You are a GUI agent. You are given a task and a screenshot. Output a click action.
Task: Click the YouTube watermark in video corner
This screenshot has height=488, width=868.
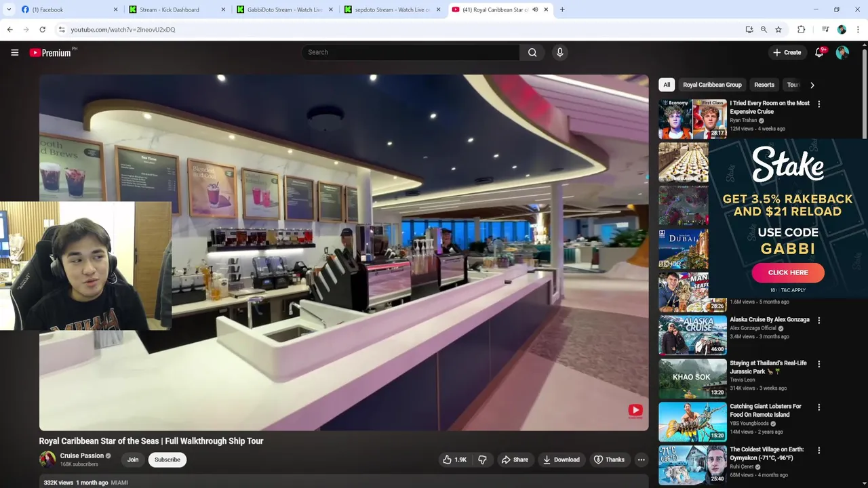coord(635,411)
